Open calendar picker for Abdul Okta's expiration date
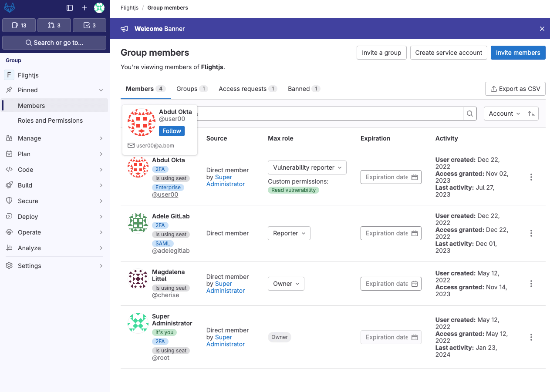The image size is (550, 392). [414, 177]
